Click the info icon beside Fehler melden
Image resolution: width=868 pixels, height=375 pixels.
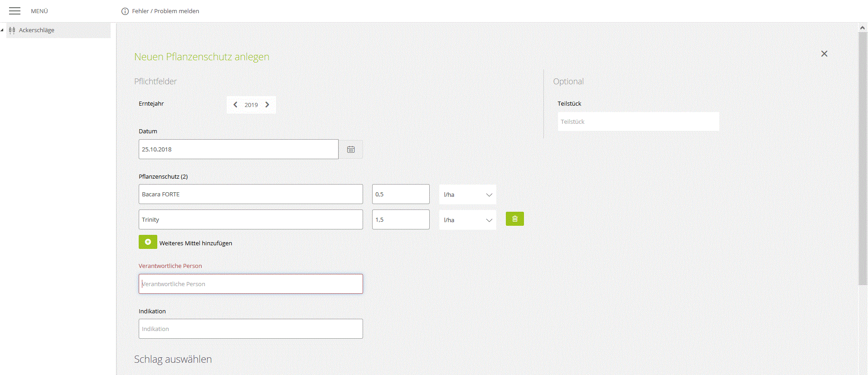coord(125,11)
